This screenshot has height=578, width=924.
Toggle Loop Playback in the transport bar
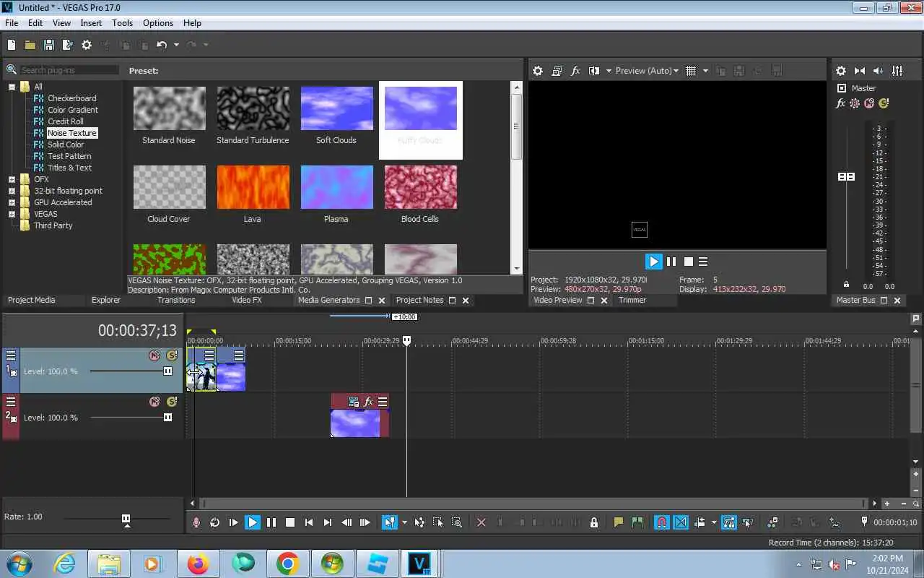point(214,522)
